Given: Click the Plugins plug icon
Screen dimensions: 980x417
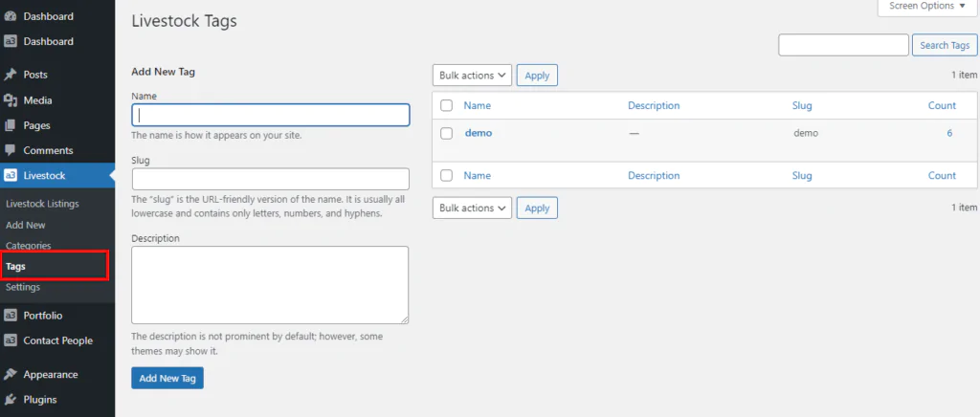Looking at the screenshot, I should coord(11,400).
